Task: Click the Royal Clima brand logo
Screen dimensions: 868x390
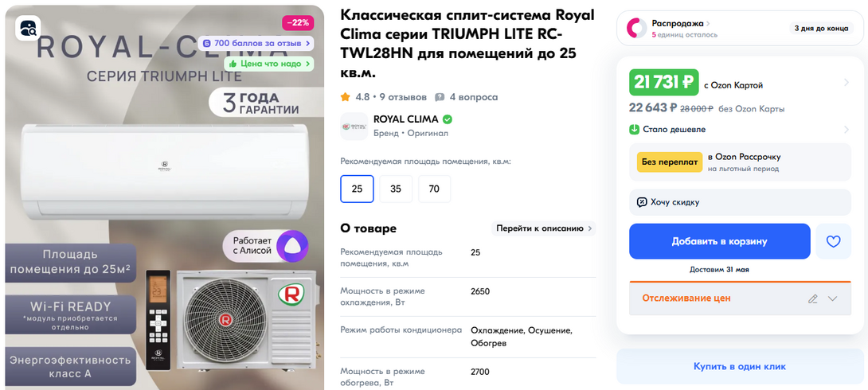Action: click(x=354, y=126)
